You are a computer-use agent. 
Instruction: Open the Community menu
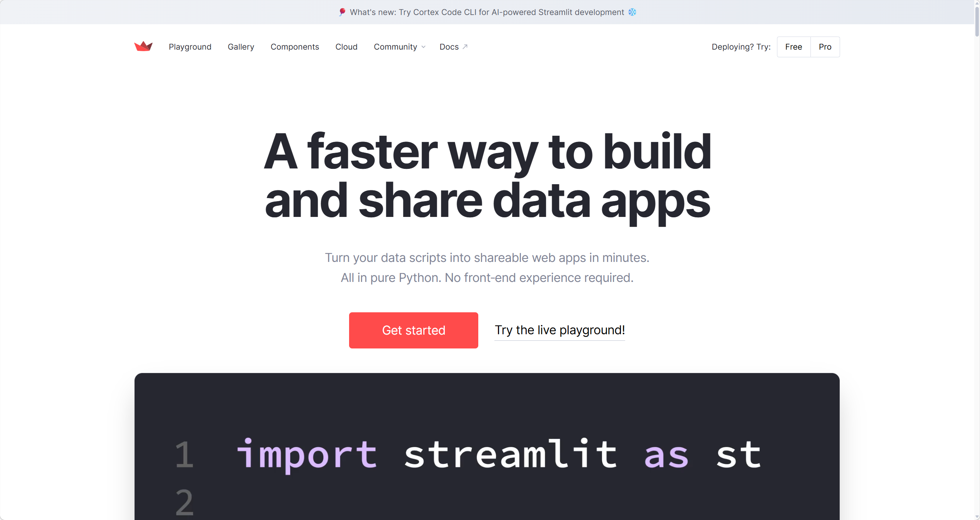click(x=395, y=47)
